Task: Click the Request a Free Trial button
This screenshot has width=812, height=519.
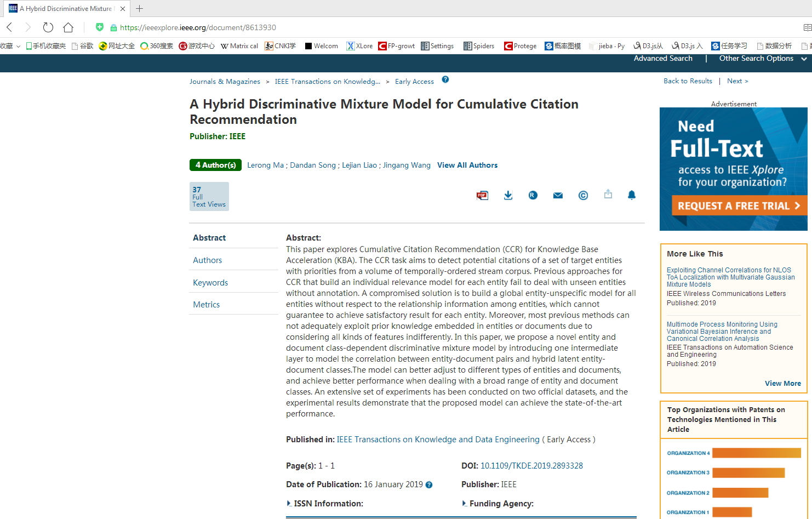Action: [x=738, y=206]
